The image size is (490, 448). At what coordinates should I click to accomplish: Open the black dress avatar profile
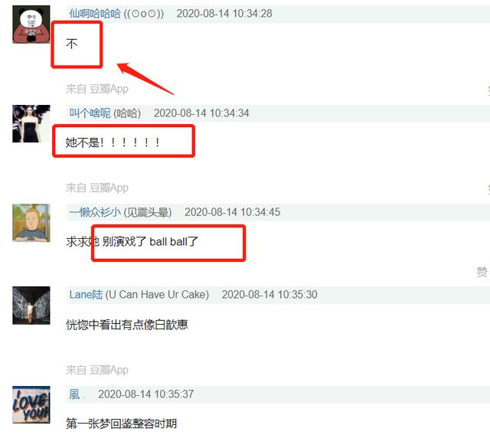(31, 124)
